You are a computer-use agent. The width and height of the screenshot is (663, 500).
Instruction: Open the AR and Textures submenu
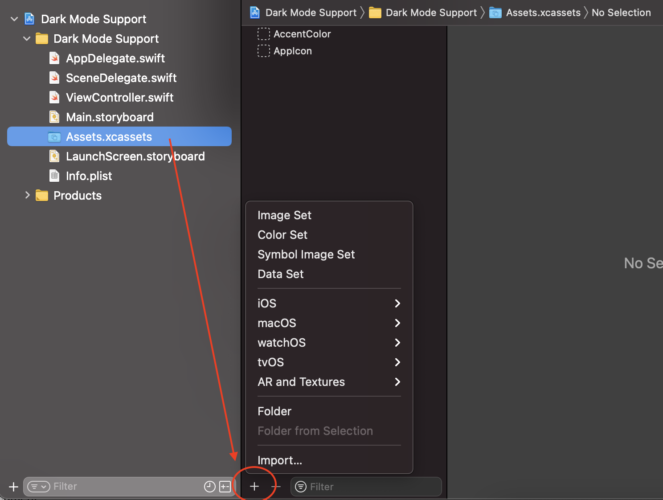point(329,382)
